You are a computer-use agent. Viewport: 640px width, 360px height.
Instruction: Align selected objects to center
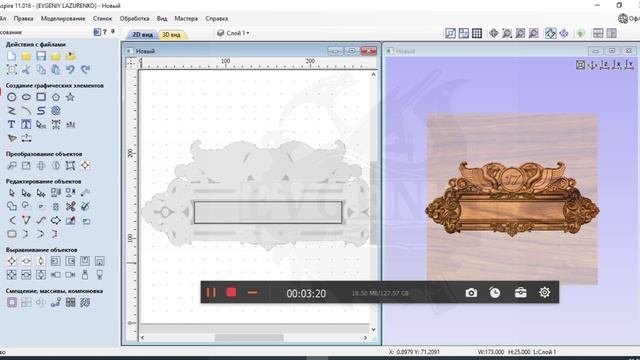click(x=11, y=261)
